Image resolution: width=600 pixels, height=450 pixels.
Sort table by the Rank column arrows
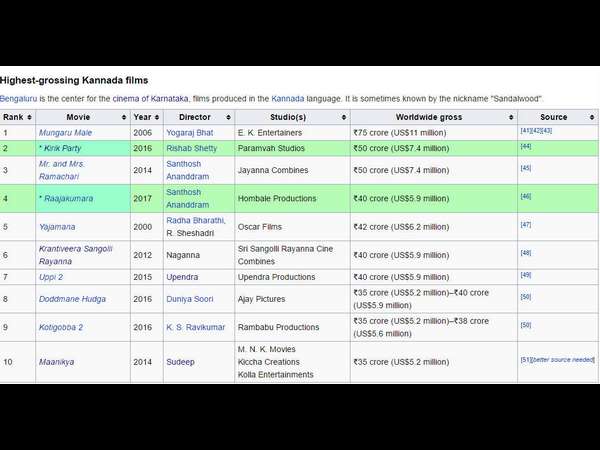[29, 117]
